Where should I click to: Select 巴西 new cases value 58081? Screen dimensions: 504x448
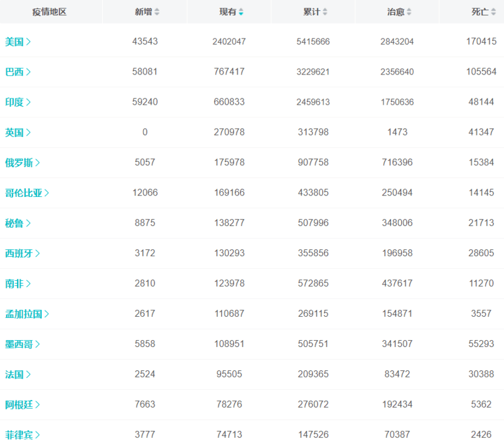click(145, 71)
